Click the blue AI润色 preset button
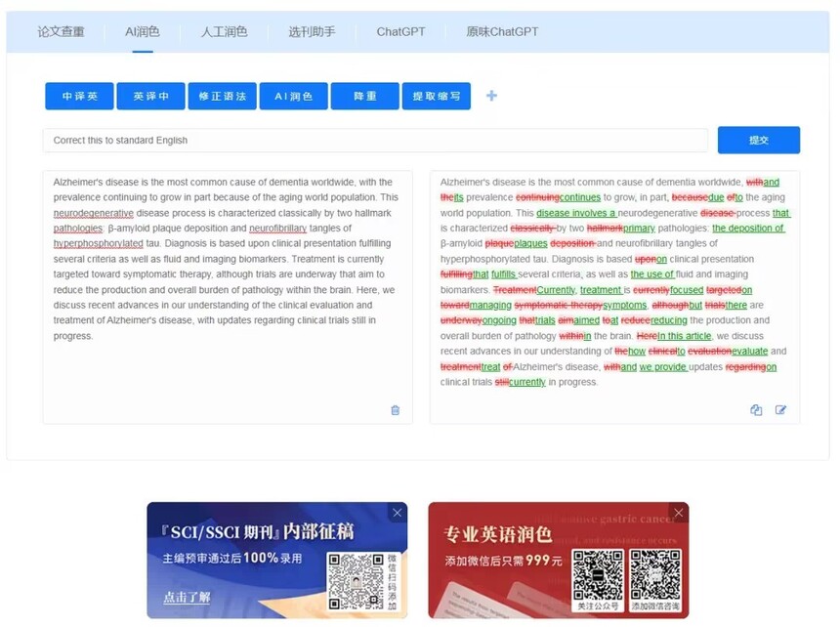This screenshot has height=627, width=840. point(294,96)
